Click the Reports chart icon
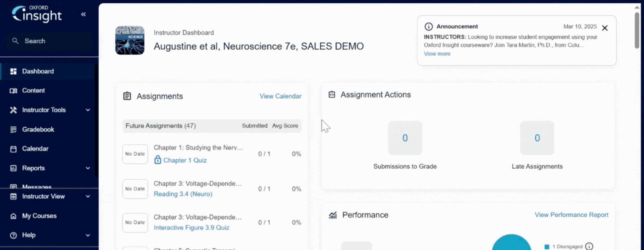 (x=13, y=168)
